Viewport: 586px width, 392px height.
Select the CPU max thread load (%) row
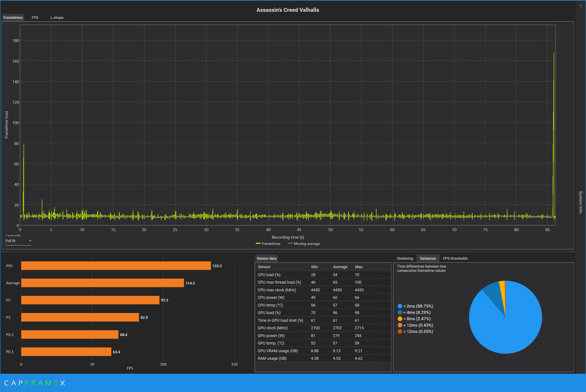tap(323, 282)
